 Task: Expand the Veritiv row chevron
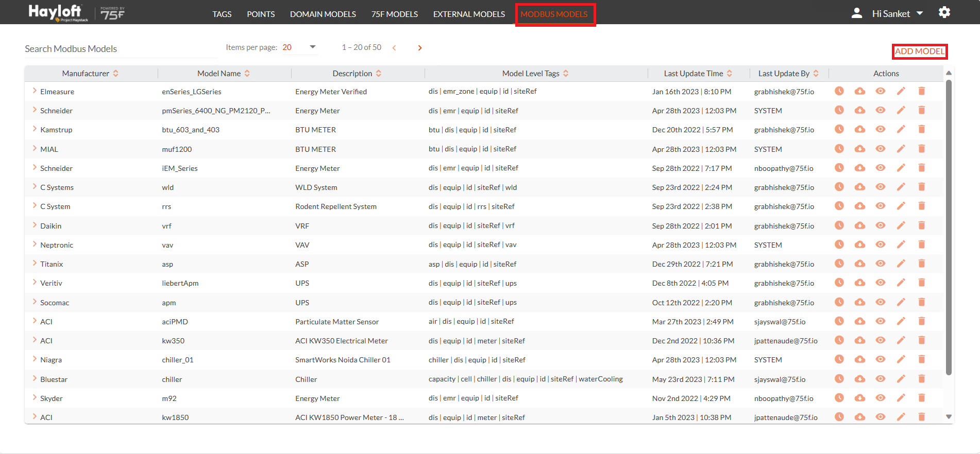coord(35,282)
